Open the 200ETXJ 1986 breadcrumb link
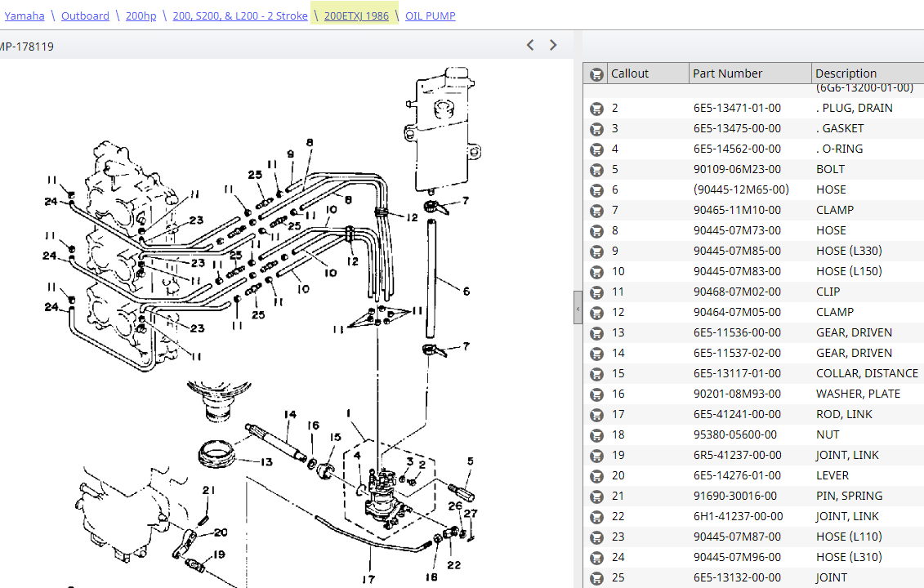 [356, 16]
